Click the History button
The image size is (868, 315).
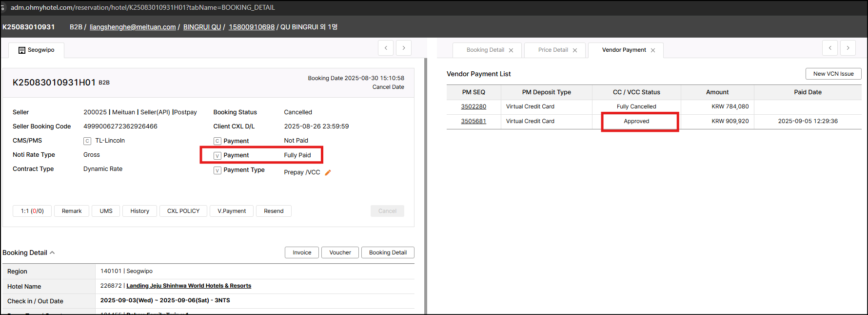[x=139, y=211]
